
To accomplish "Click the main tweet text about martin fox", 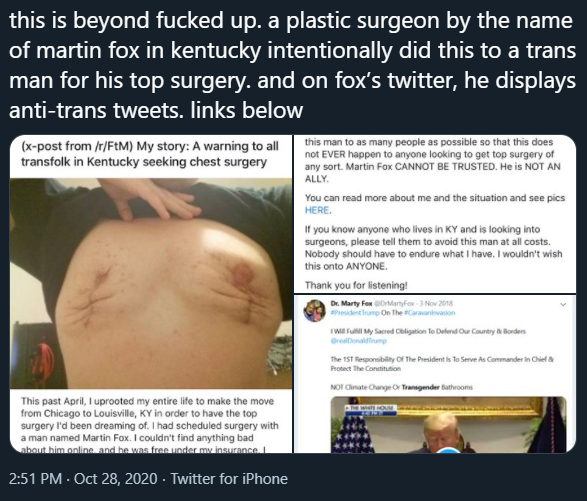I will tap(292, 65).
